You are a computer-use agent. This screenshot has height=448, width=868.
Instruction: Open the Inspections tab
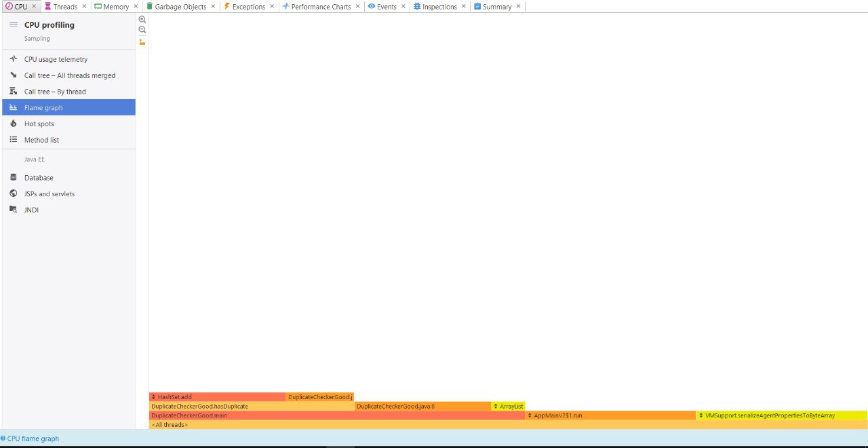(x=439, y=6)
